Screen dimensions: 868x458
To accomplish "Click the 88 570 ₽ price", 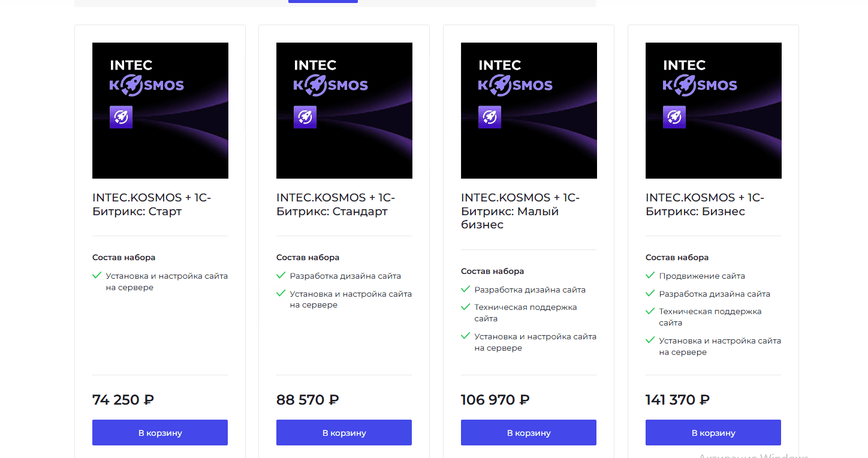I will [308, 400].
